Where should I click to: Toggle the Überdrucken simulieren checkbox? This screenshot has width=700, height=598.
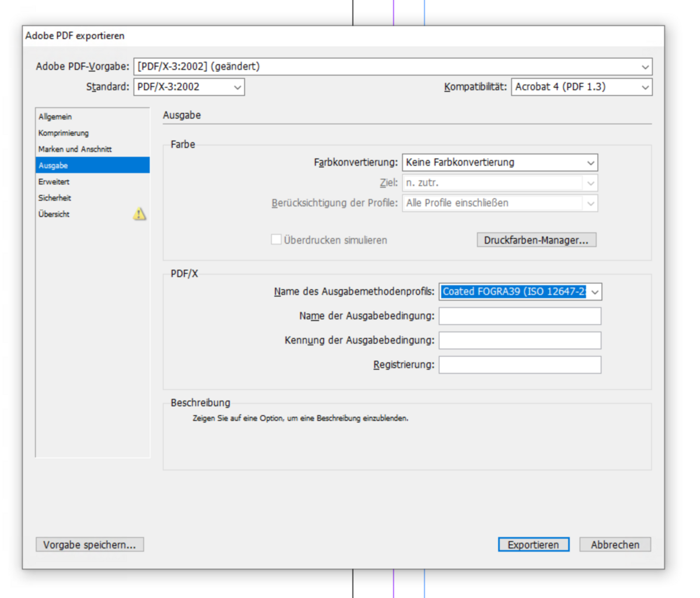point(276,240)
